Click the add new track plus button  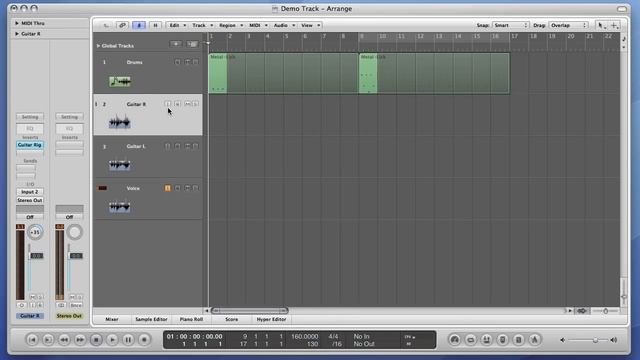176,44
